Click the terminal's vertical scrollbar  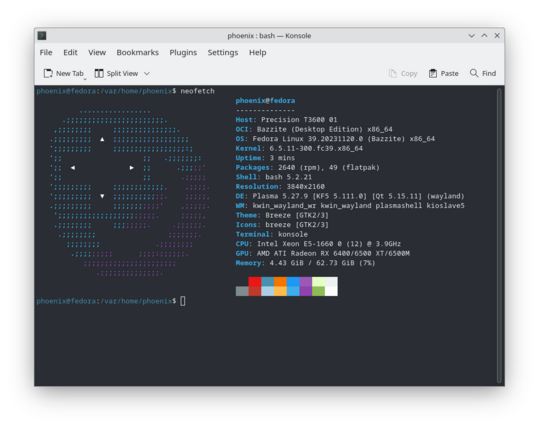[x=499, y=235]
